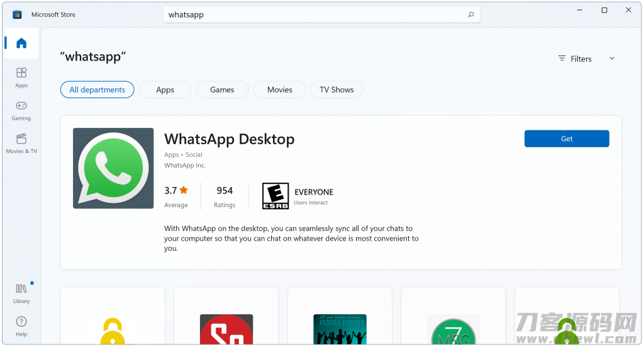This screenshot has width=644, height=347.
Task: Open the Apps sidebar section
Action: coord(21,77)
